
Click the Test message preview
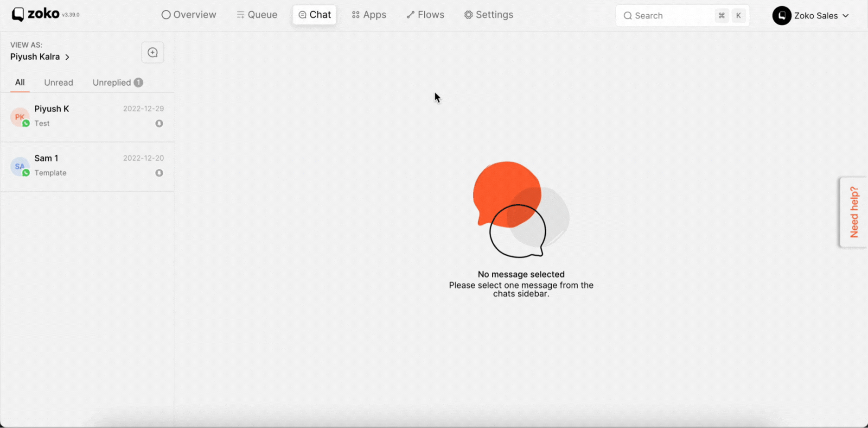point(42,124)
